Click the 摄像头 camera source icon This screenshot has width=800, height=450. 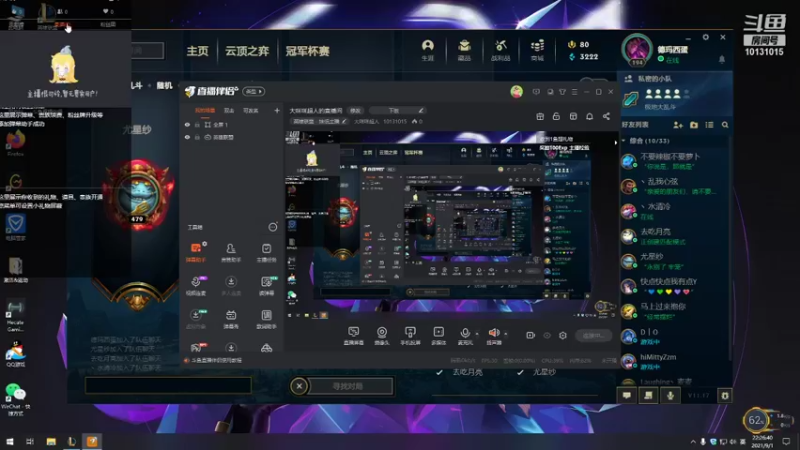382,336
